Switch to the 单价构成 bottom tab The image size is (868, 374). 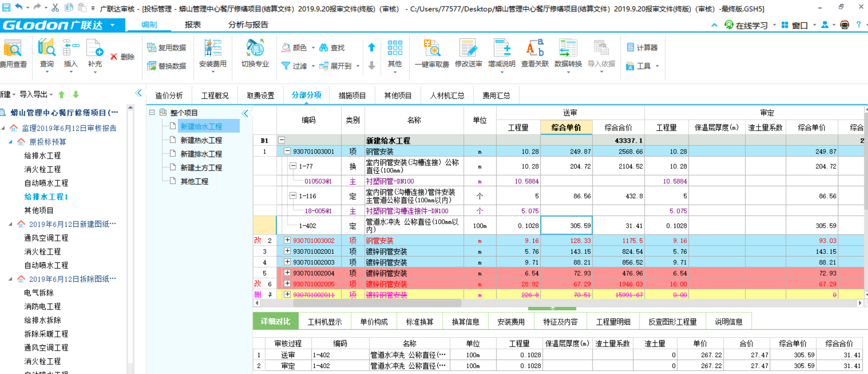pos(374,321)
